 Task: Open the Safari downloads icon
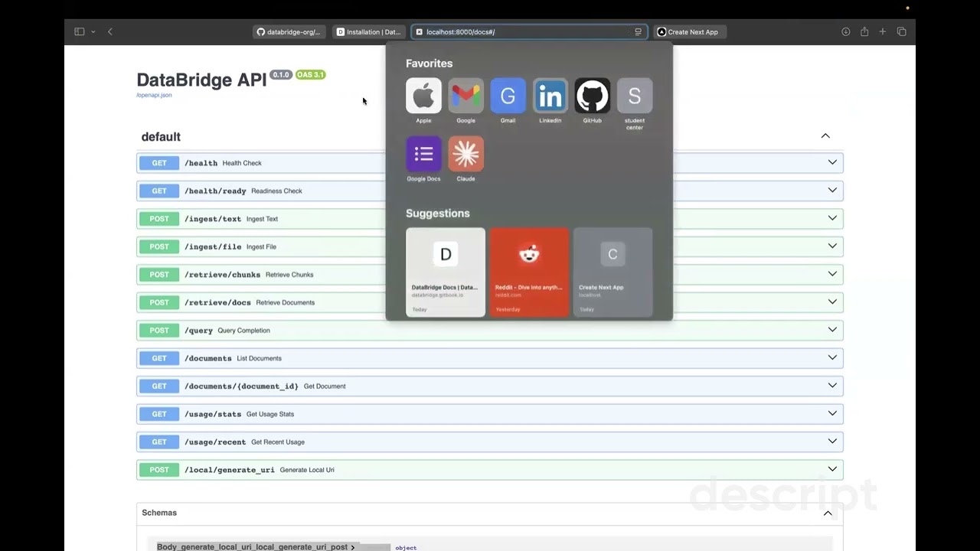[x=846, y=31]
